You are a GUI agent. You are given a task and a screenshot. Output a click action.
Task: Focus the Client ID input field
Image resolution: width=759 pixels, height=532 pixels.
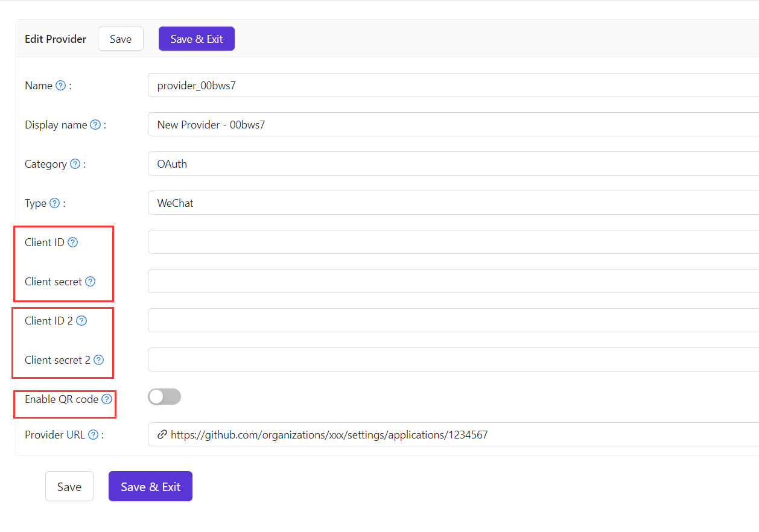click(453, 242)
